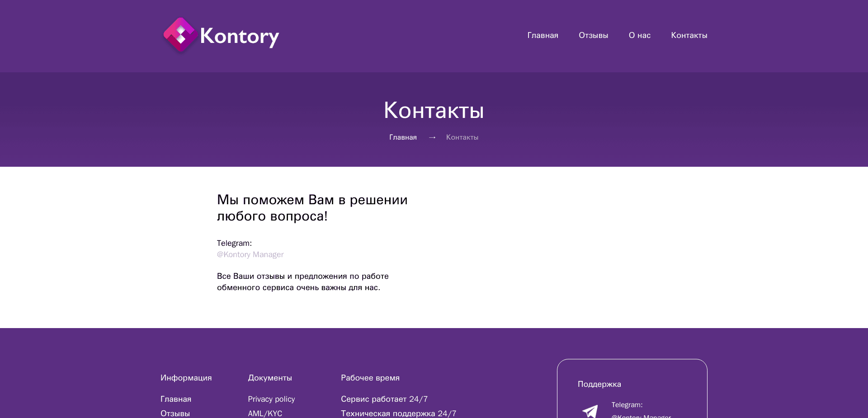868x418 pixels.
Task: Open the Отзывы page from header navigation
Action: click(x=593, y=35)
